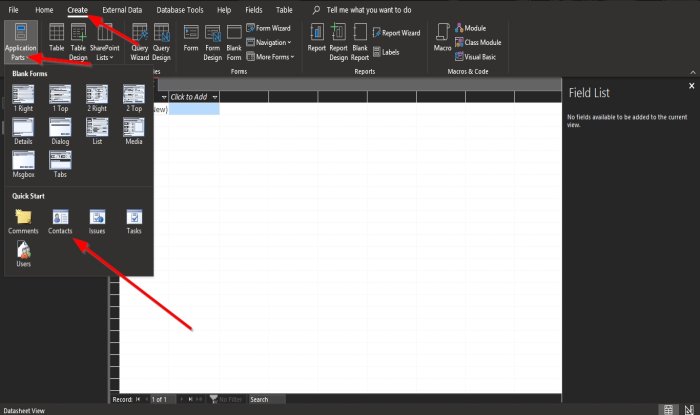Expand SharePoint Lists dropdown
The width and height of the screenshot is (700, 415).
point(104,42)
